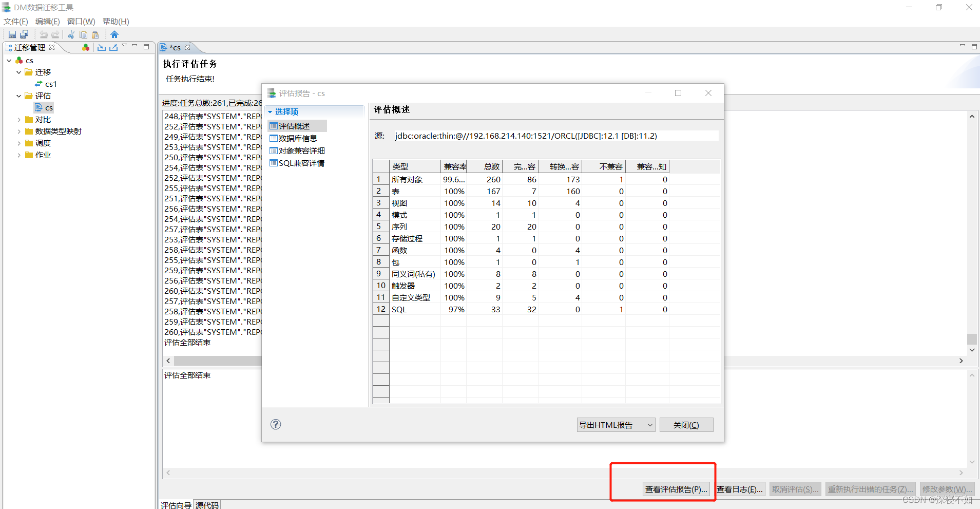Select SQL兼容详情 in the report selection list

tap(301, 163)
